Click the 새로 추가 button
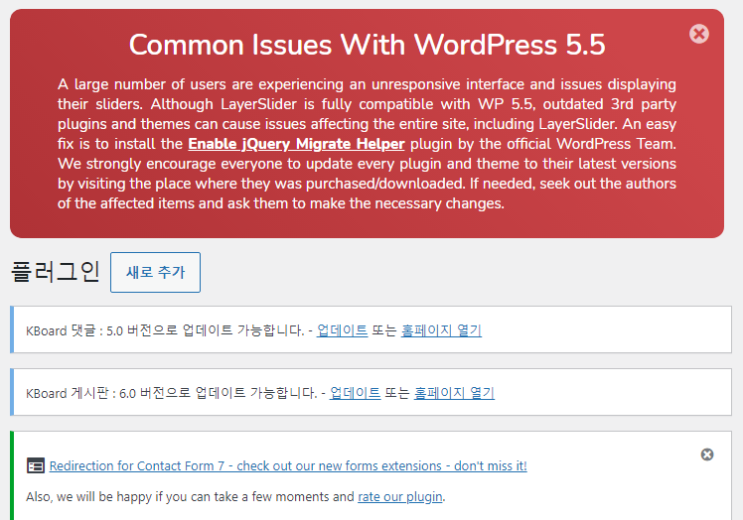Viewport: 743px width, 520px height. click(x=155, y=272)
